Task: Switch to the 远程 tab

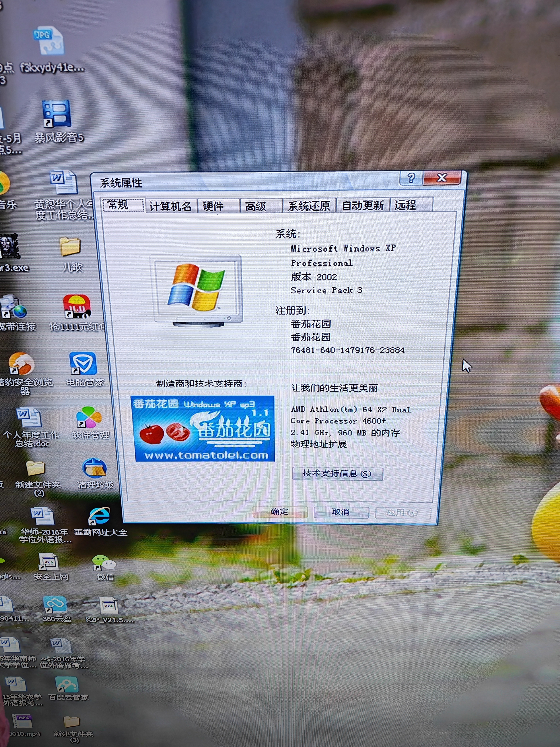Action: point(411,205)
